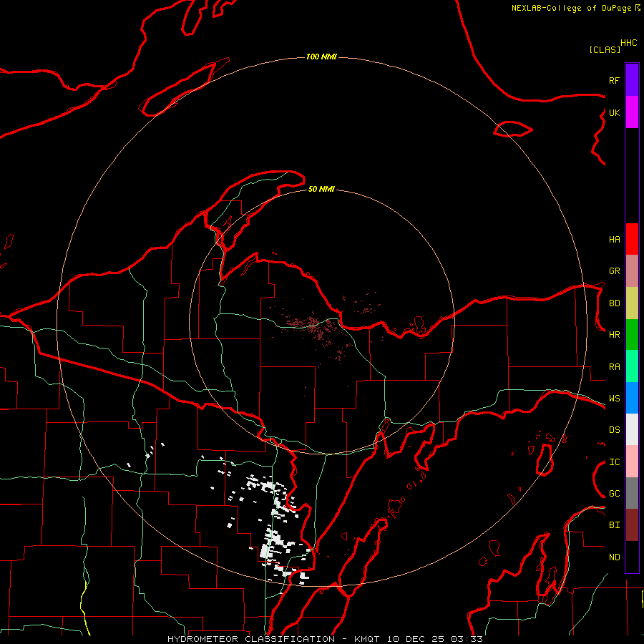Click the WS legend label
Viewport: 644px width, 644px height.
[614, 399]
